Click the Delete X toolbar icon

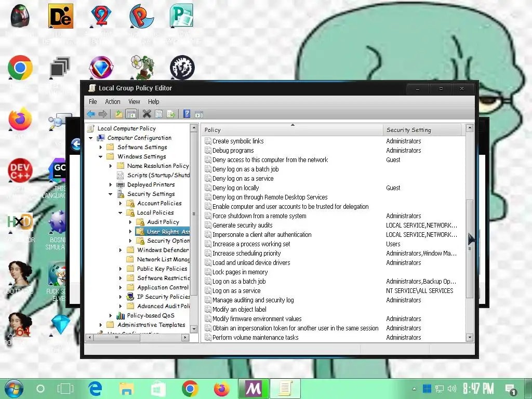coord(147,114)
